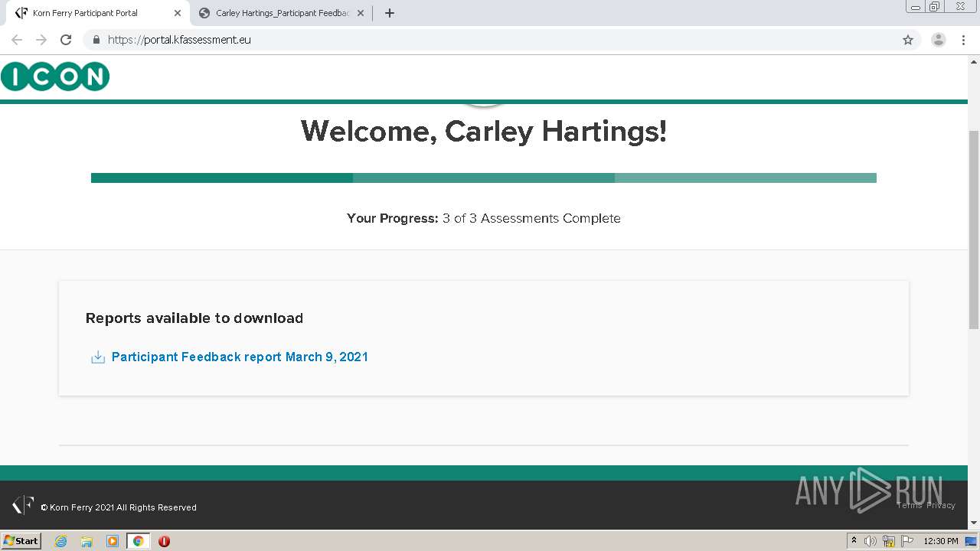Launch Internet Explorer from the taskbar
The width and height of the screenshot is (980, 551).
61,541
